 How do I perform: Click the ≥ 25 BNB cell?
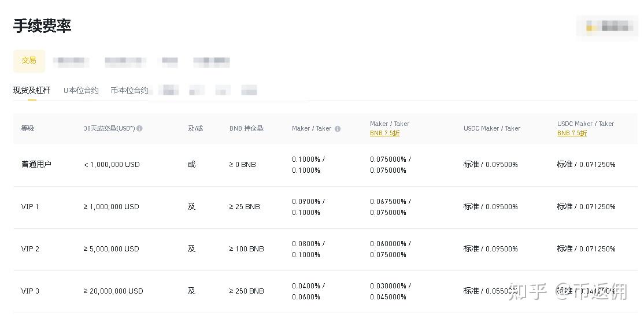[245, 207]
